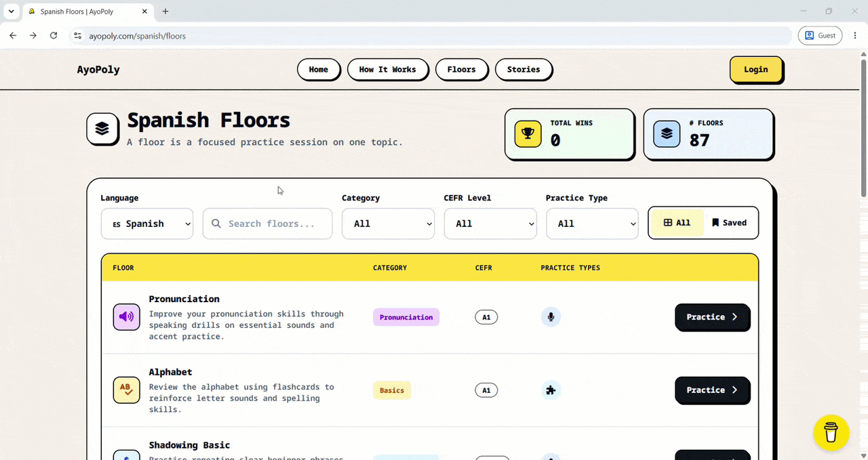Click the CEFR column header
This screenshot has width=868, height=460.
pyautogui.click(x=484, y=268)
